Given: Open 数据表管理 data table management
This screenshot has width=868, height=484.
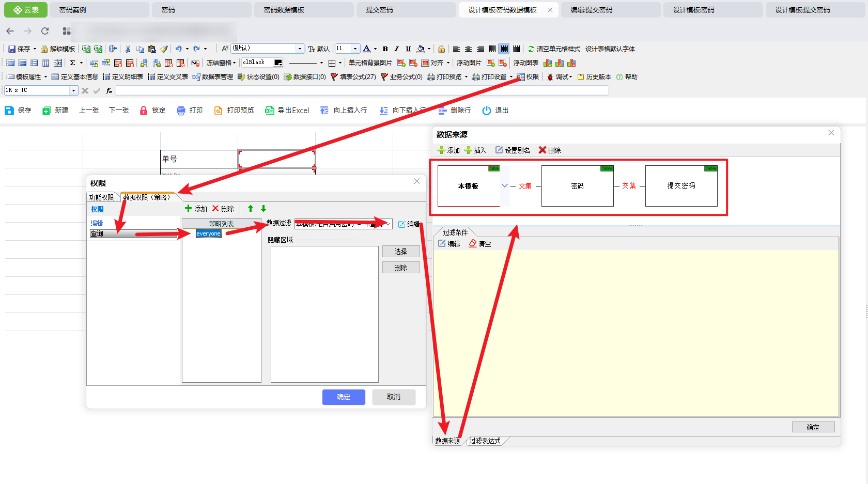Looking at the screenshot, I should pyautogui.click(x=213, y=76).
